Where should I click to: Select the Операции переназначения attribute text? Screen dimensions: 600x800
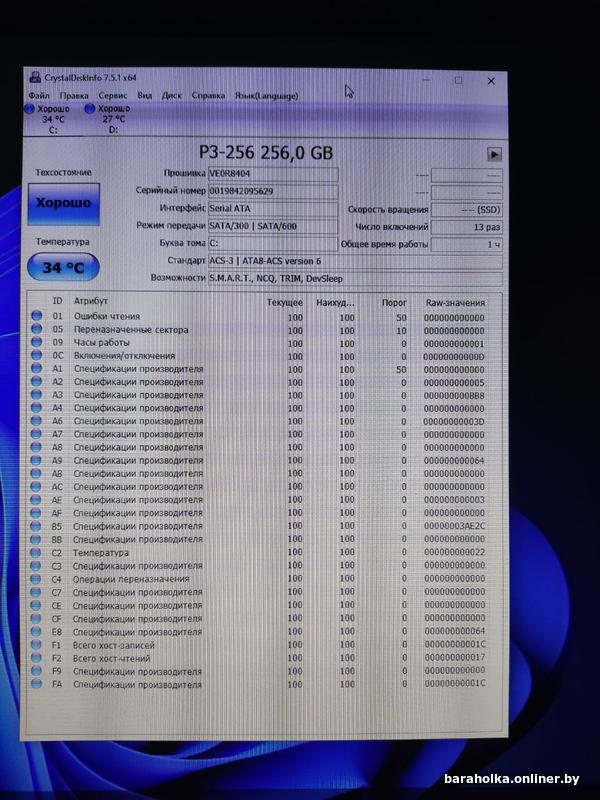pos(131,579)
